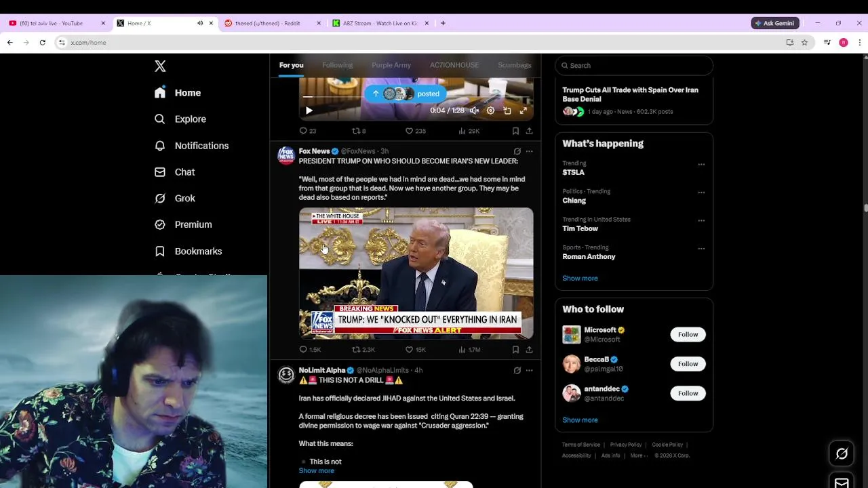
Task: Reply to Fox News post 1.5K
Action: [x=310, y=350]
